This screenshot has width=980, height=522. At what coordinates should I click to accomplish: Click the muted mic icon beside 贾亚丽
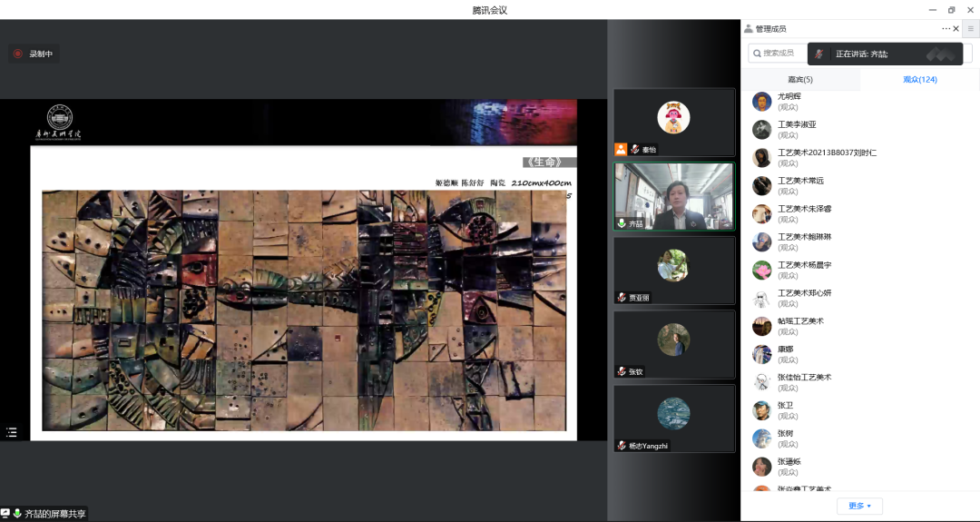pos(622,298)
